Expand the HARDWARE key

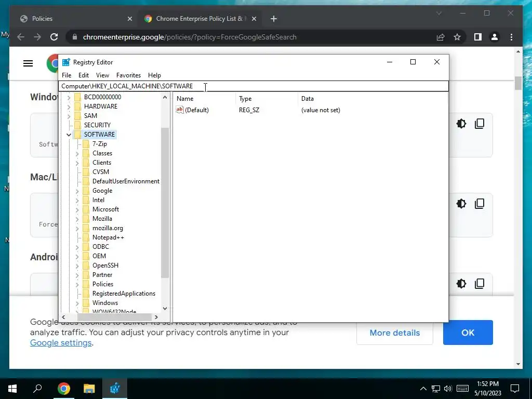69,107
